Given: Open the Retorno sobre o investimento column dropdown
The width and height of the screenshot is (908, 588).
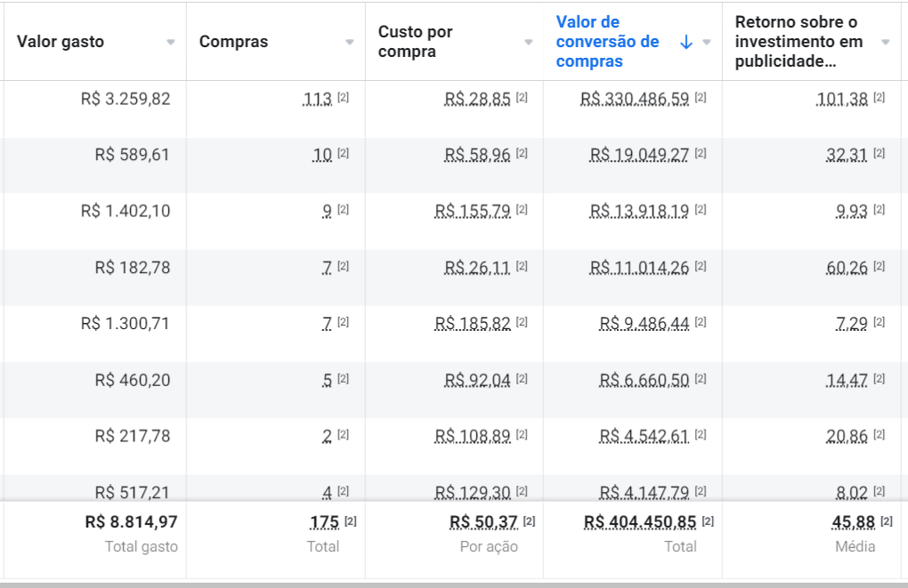Looking at the screenshot, I should (885, 42).
